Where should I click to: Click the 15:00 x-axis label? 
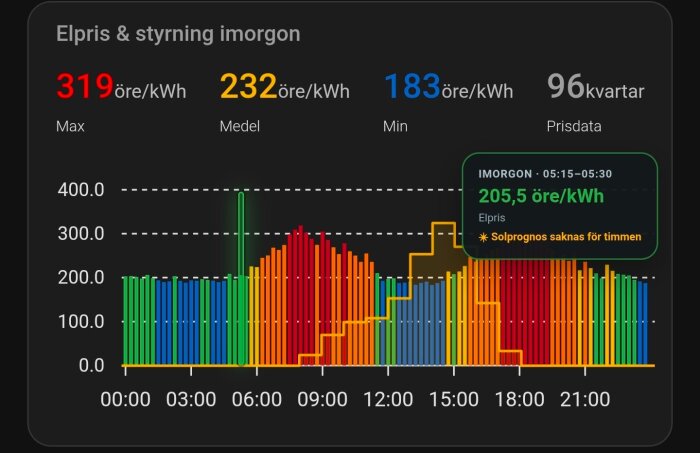point(454,399)
